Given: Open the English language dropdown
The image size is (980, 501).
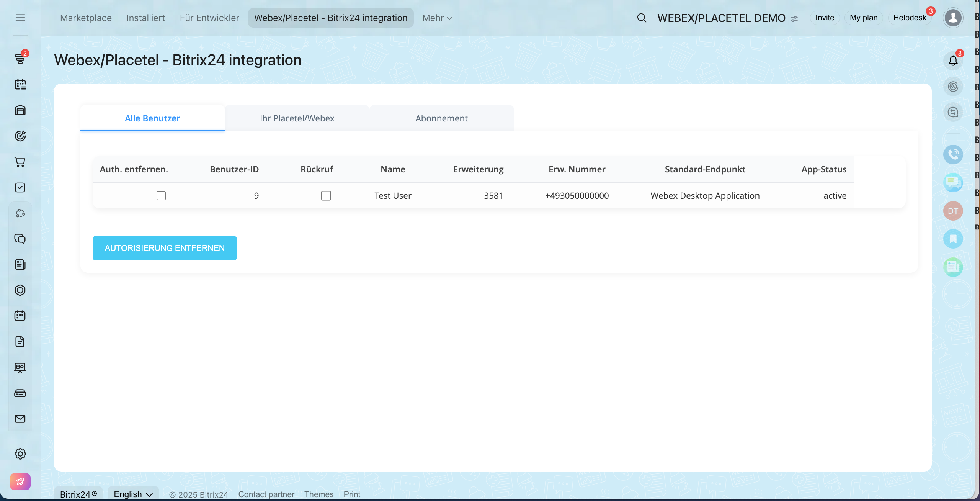Looking at the screenshot, I should [x=133, y=494].
